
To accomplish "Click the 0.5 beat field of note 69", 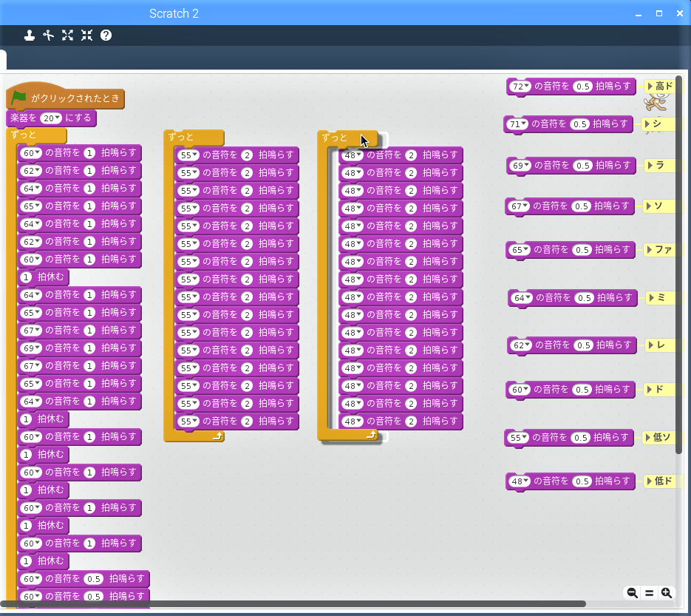I will [x=583, y=166].
